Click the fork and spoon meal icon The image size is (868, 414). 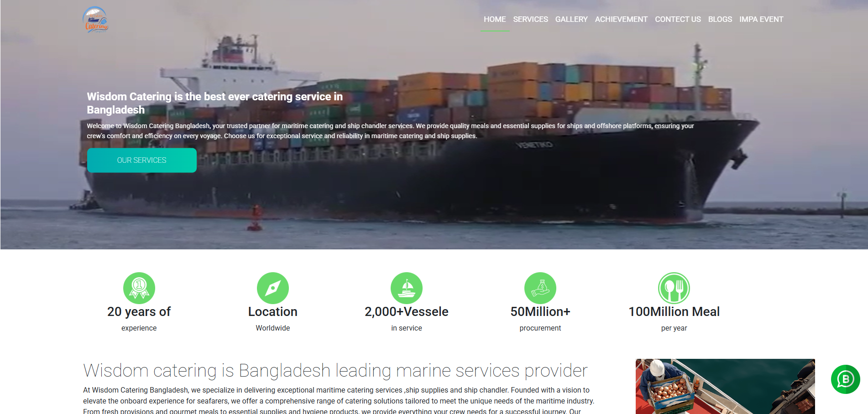(674, 288)
